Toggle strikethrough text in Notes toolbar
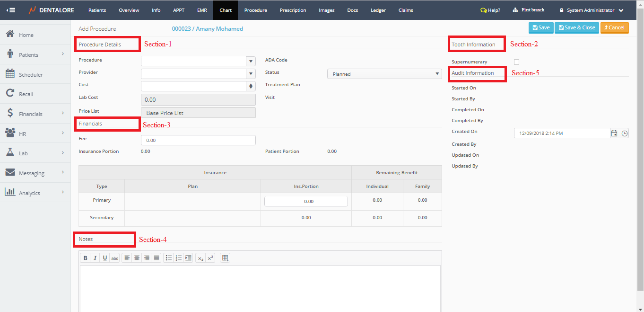This screenshot has height=312, width=644. [x=115, y=258]
